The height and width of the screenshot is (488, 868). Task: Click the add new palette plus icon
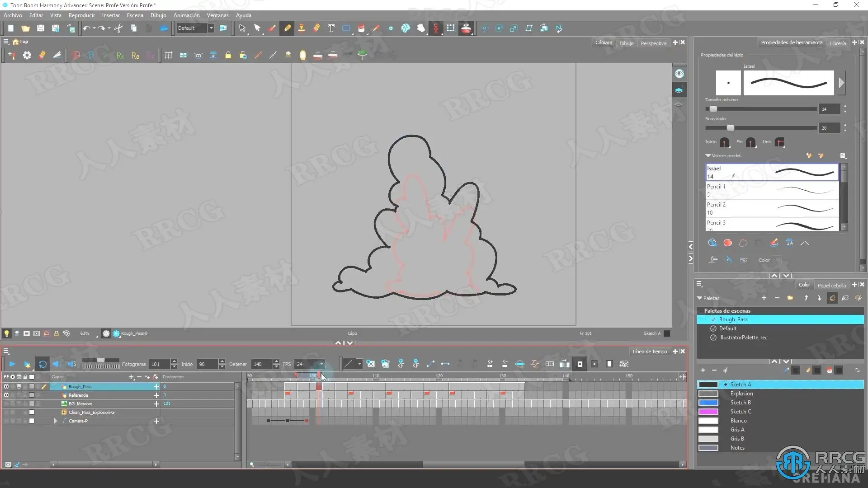[x=764, y=298]
